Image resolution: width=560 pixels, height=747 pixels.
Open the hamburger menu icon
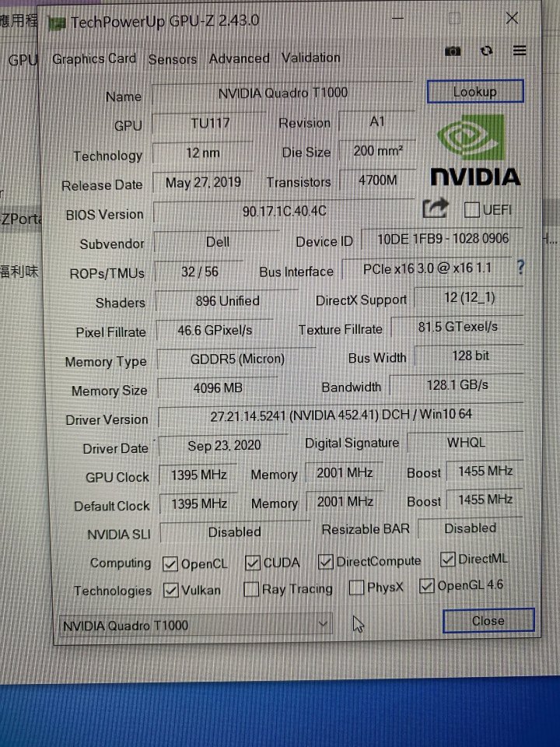(520, 50)
